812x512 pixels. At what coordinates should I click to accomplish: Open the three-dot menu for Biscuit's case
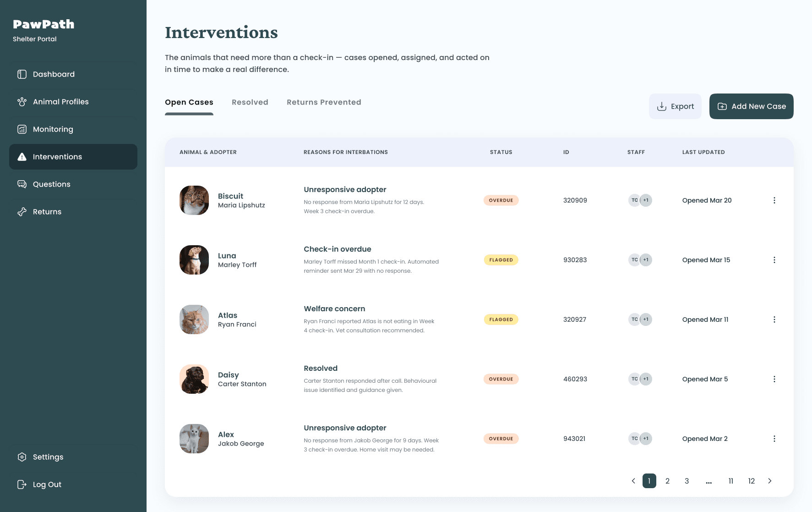(x=774, y=200)
